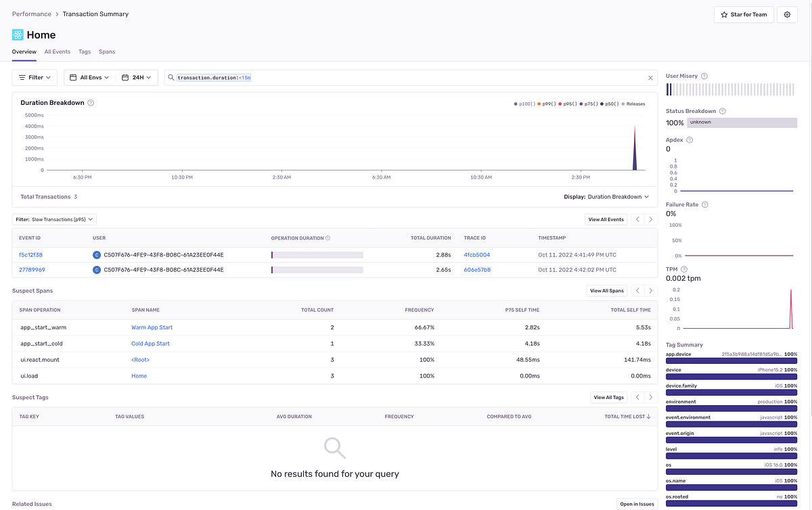This screenshot has width=812, height=510.
Task: Click View All Events button
Action: click(x=606, y=219)
